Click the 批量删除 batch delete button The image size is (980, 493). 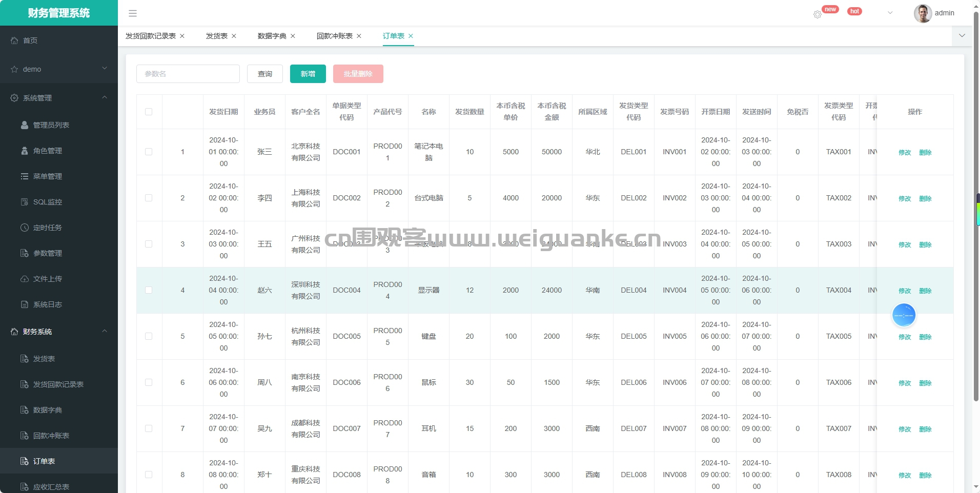pos(358,74)
